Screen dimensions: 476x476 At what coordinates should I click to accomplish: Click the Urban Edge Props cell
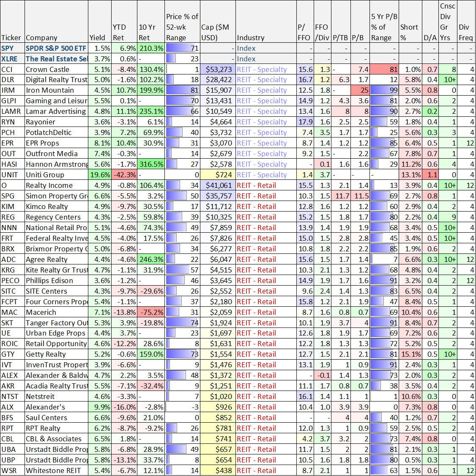[x=57, y=333]
